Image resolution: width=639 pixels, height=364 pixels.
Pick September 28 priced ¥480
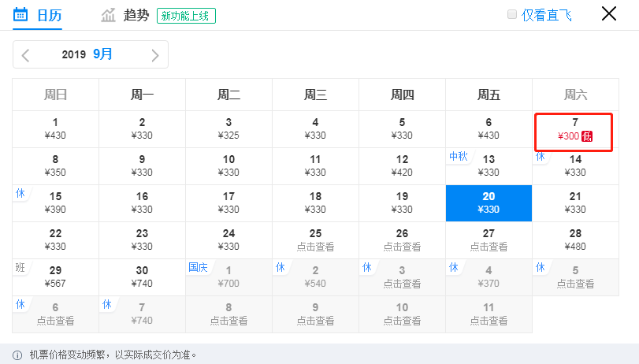(x=575, y=240)
